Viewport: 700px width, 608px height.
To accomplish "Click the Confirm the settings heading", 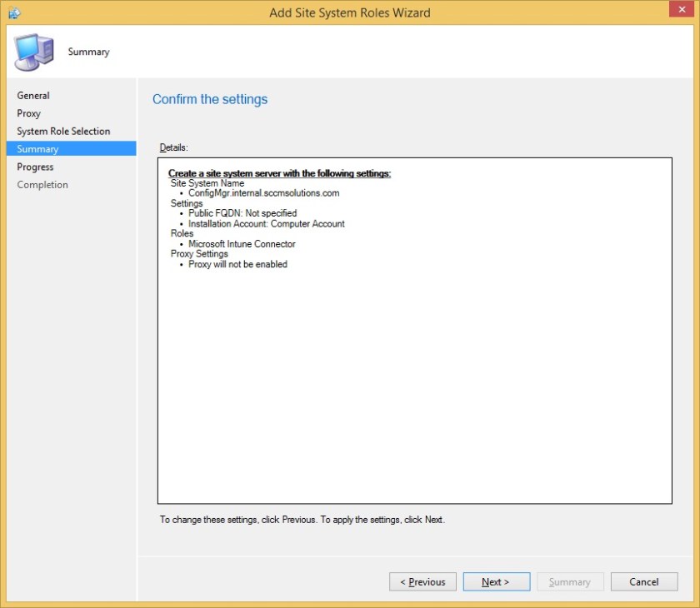I will click(x=209, y=99).
